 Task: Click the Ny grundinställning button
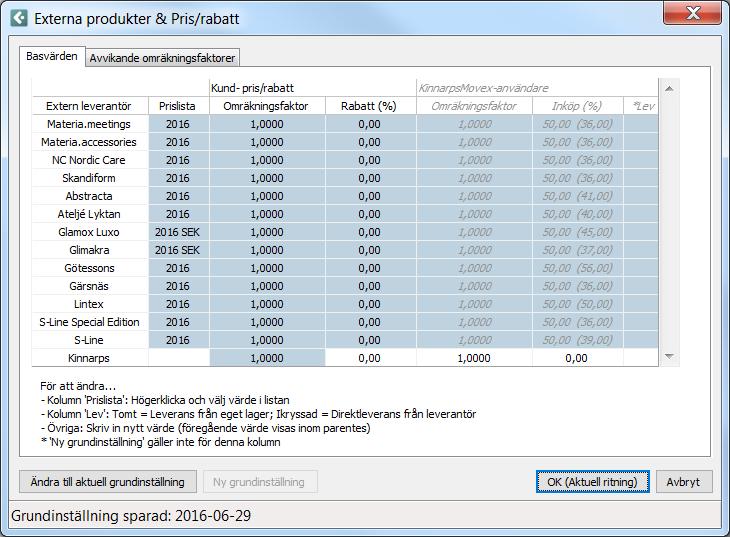260,482
